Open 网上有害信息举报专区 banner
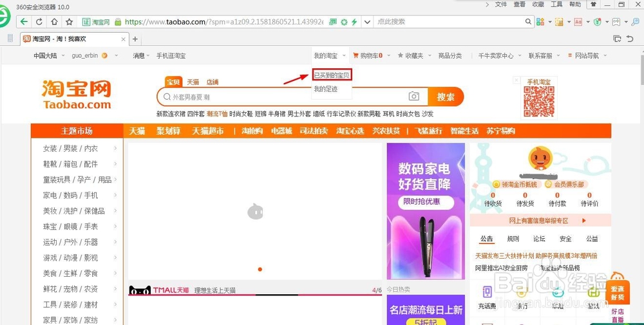The height and width of the screenshot is (325, 644). (x=540, y=221)
